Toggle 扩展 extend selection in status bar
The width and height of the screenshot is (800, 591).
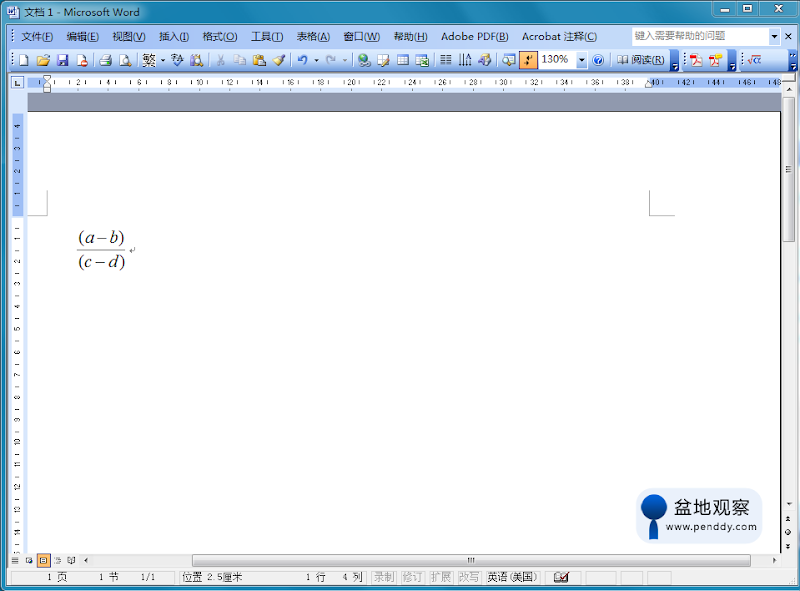[440, 577]
